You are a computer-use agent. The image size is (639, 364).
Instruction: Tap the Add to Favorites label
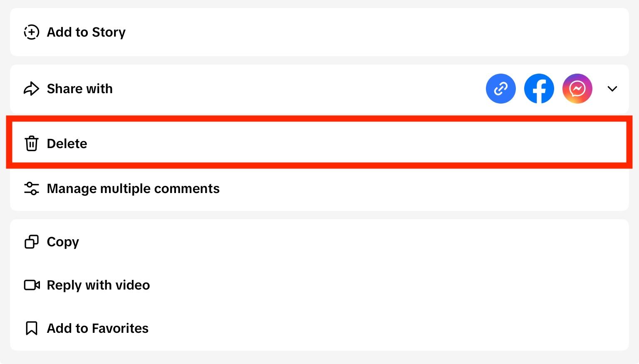[x=97, y=328]
